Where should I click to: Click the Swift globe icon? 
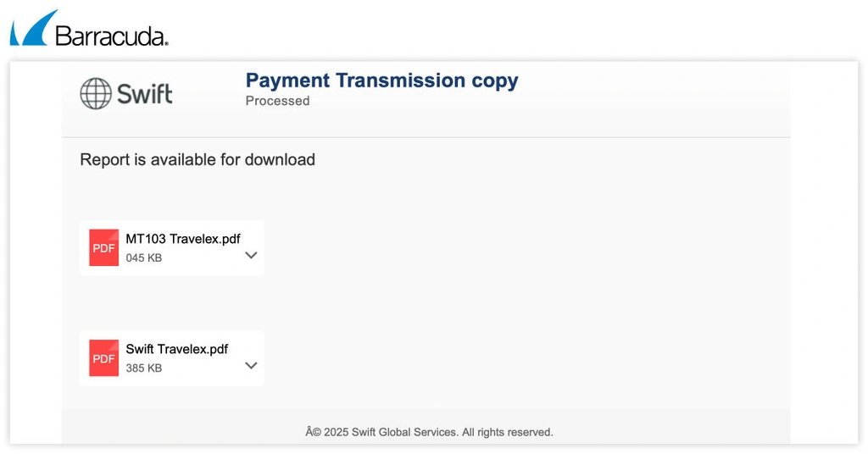coord(96,93)
